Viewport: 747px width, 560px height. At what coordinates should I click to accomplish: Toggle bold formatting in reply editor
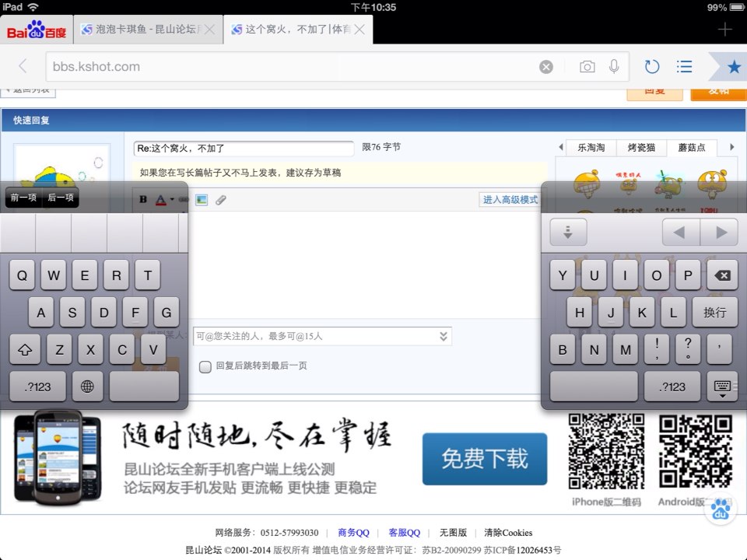143,200
